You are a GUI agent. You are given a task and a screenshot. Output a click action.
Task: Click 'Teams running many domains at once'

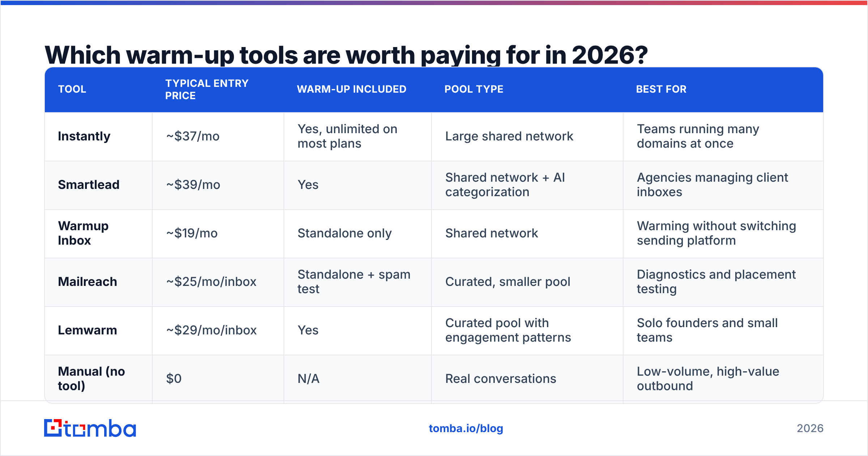(723, 136)
